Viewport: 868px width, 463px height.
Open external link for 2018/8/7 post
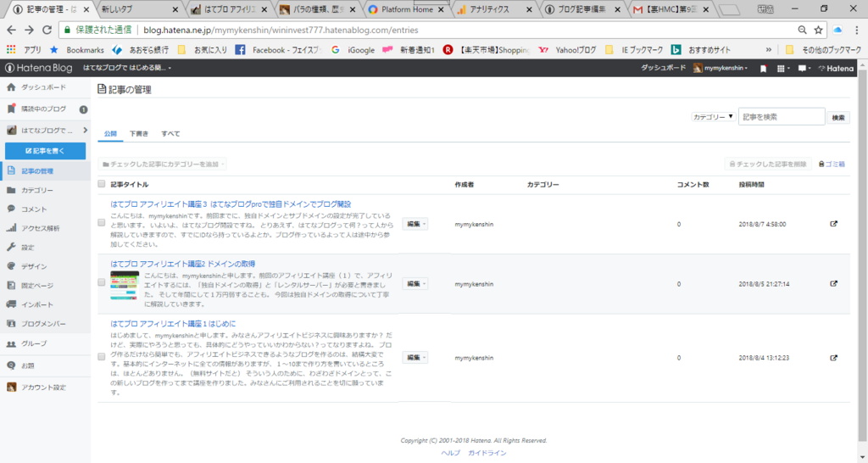point(834,224)
